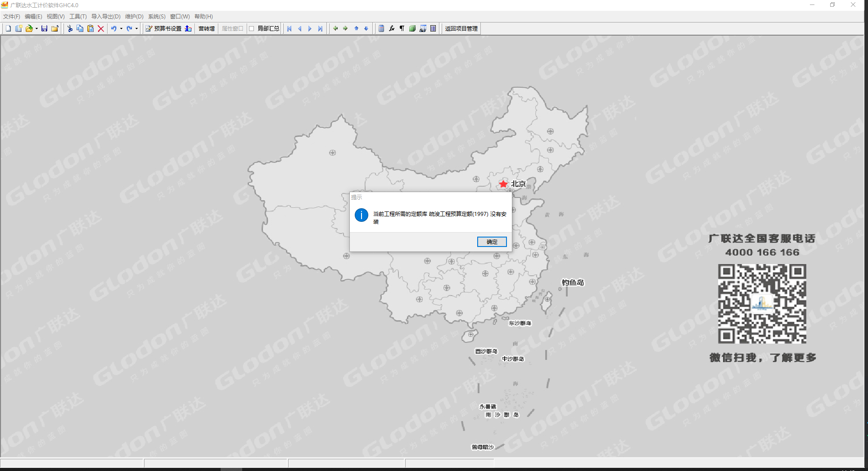Image resolution: width=868 pixels, height=471 pixels.
Task: Click the blue down arrow icon
Action: pos(366,28)
